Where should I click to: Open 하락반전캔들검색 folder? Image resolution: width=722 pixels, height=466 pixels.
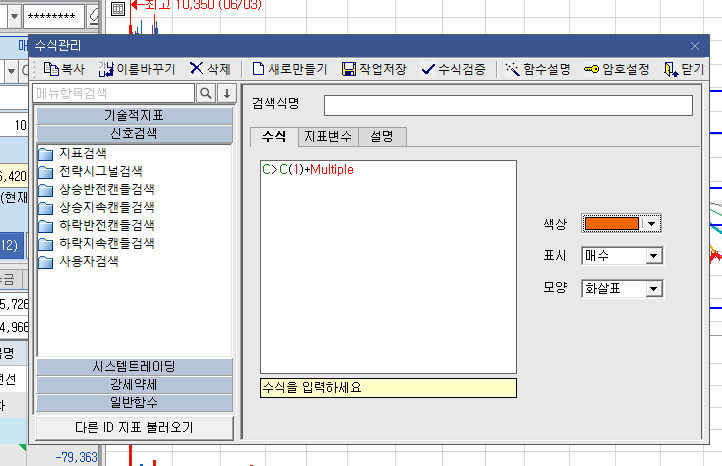(x=97, y=226)
